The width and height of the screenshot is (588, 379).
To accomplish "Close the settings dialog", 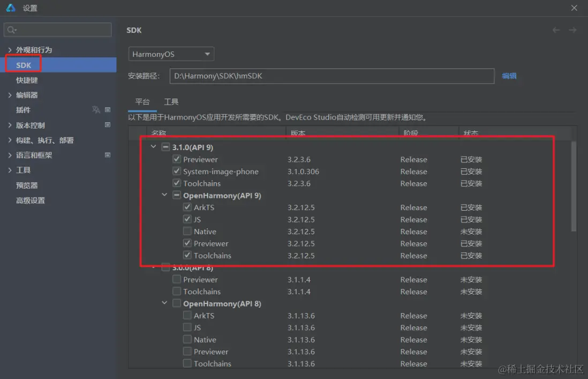I will tap(574, 8).
